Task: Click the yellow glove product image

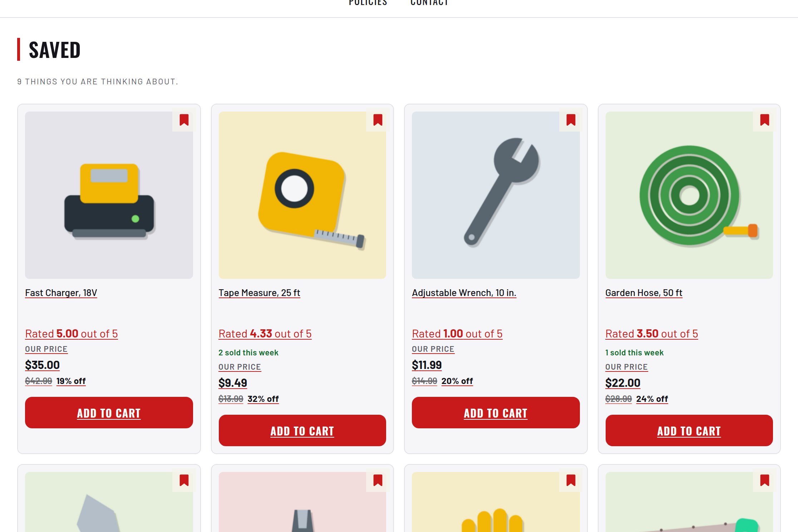Action: [496, 502]
